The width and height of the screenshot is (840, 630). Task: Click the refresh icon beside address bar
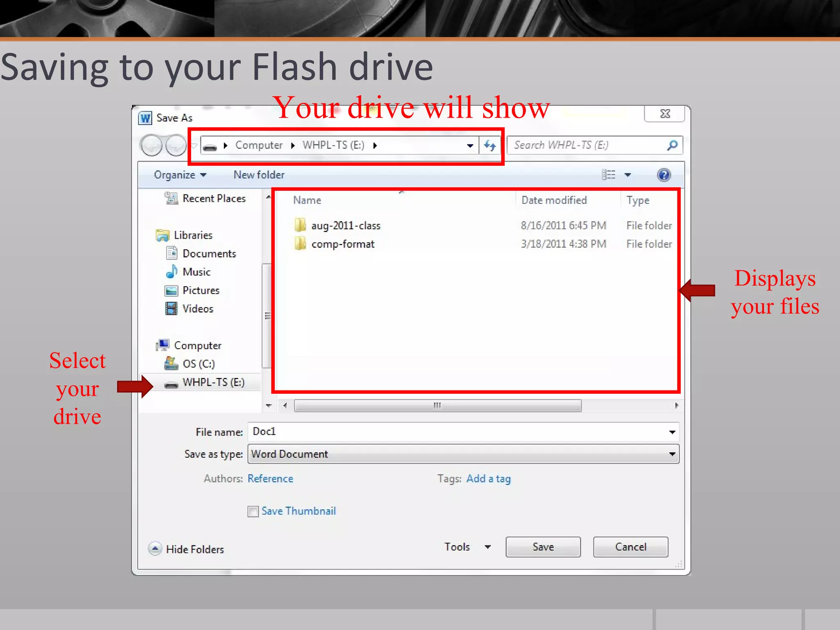tap(490, 145)
